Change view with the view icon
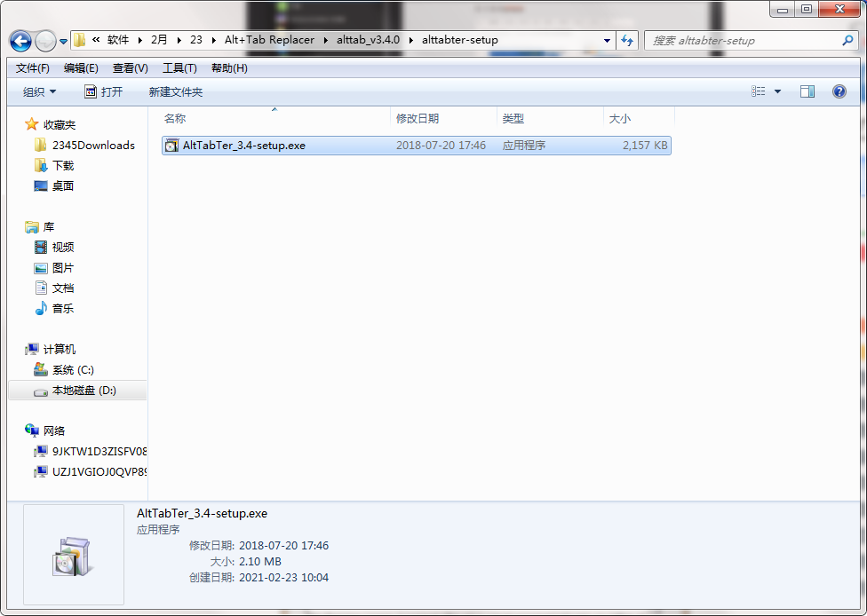Viewport: 867px width, 616px height. pos(758,91)
